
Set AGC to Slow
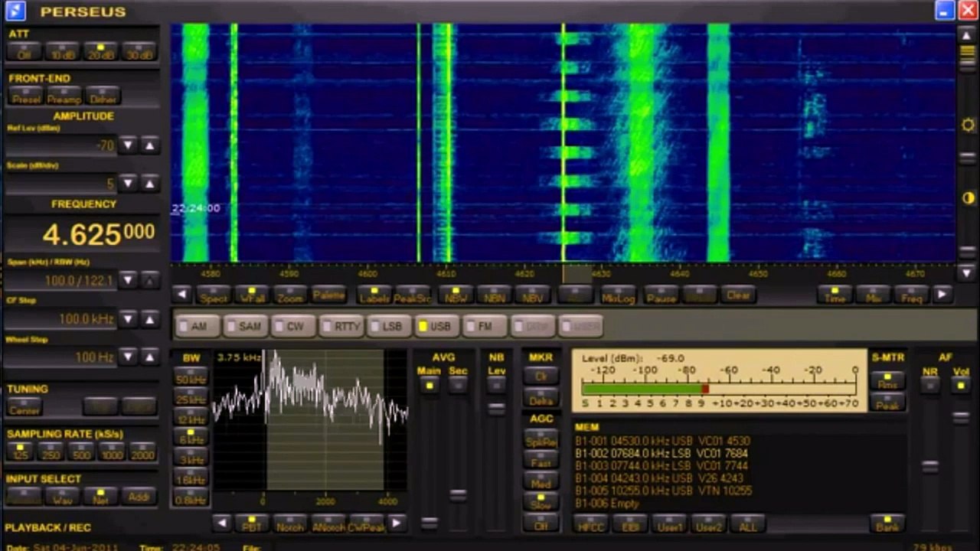click(x=541, y=503)
